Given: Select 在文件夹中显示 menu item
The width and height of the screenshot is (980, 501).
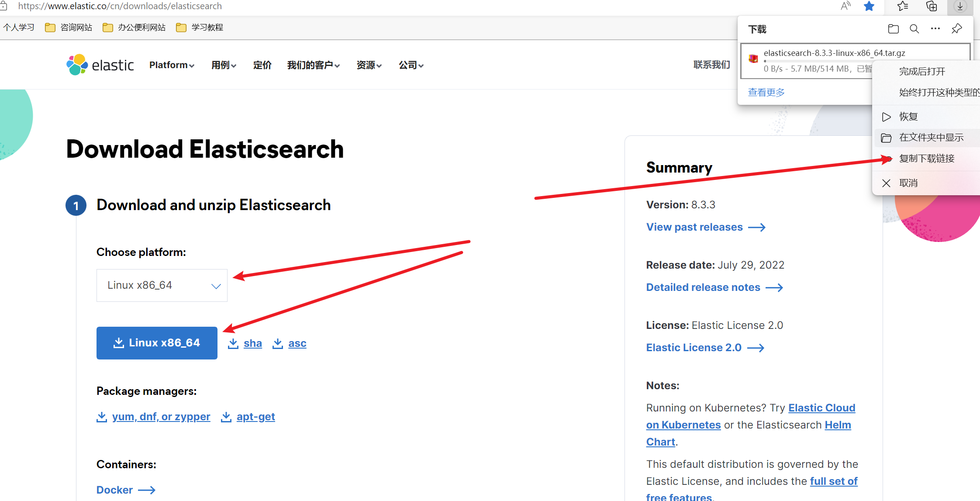Looking at the screenshot, I should (926, 138).
